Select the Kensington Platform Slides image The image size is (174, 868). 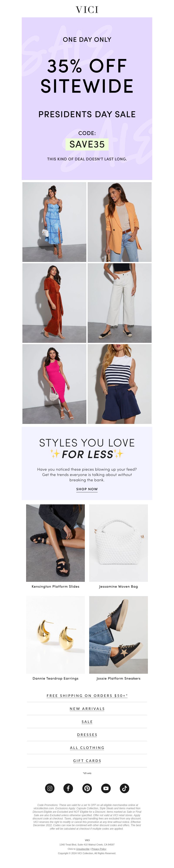[x=55, y=543]
